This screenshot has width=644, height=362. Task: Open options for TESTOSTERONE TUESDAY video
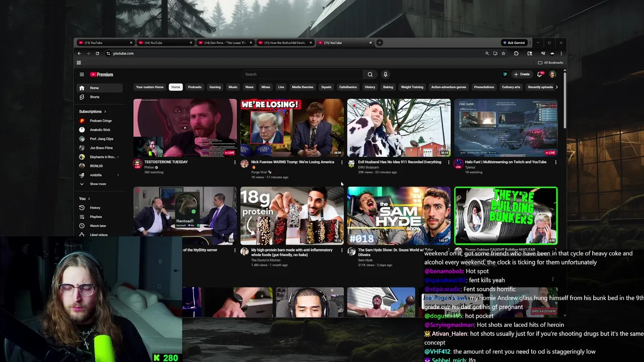(x=234, y=162)
